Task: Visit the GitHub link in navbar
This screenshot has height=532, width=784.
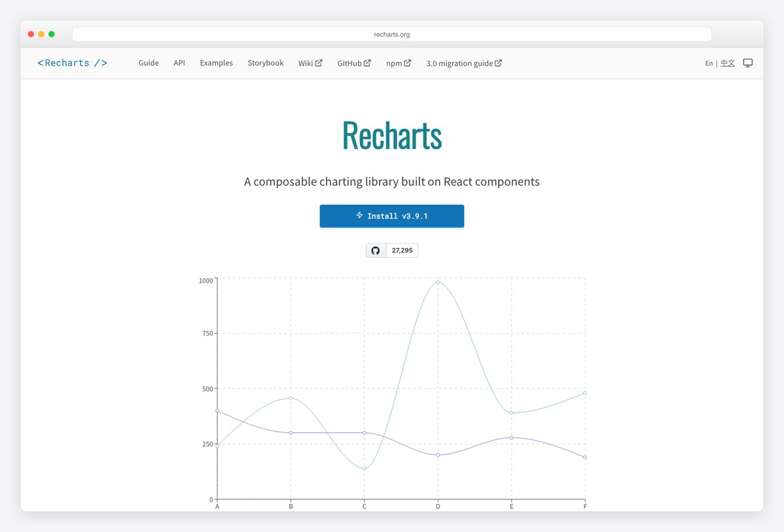Action: tap(354, 63)
